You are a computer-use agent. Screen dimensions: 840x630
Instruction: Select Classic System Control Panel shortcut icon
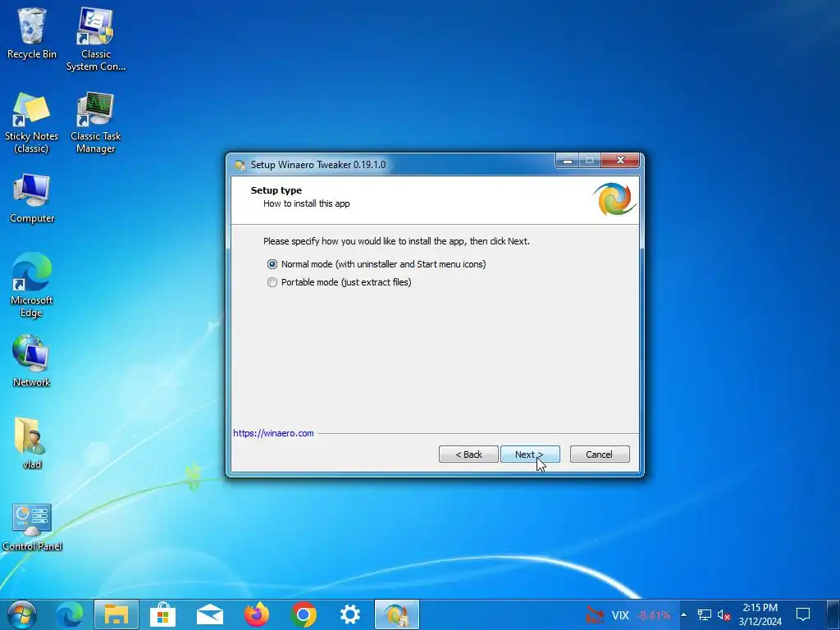[x=96, y=39]
